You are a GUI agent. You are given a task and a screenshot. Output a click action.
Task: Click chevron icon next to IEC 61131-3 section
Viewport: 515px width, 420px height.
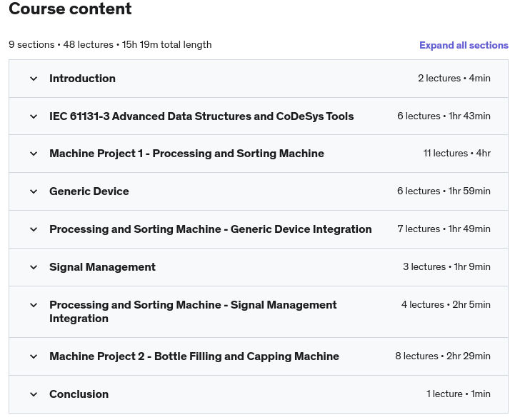(34, 116)
